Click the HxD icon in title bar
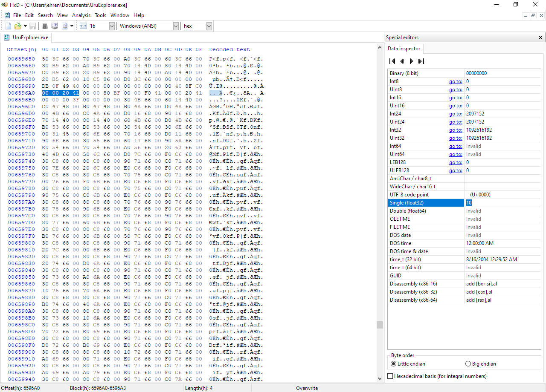The width and height of the screenshot is (546, 392). click(4, 5)
